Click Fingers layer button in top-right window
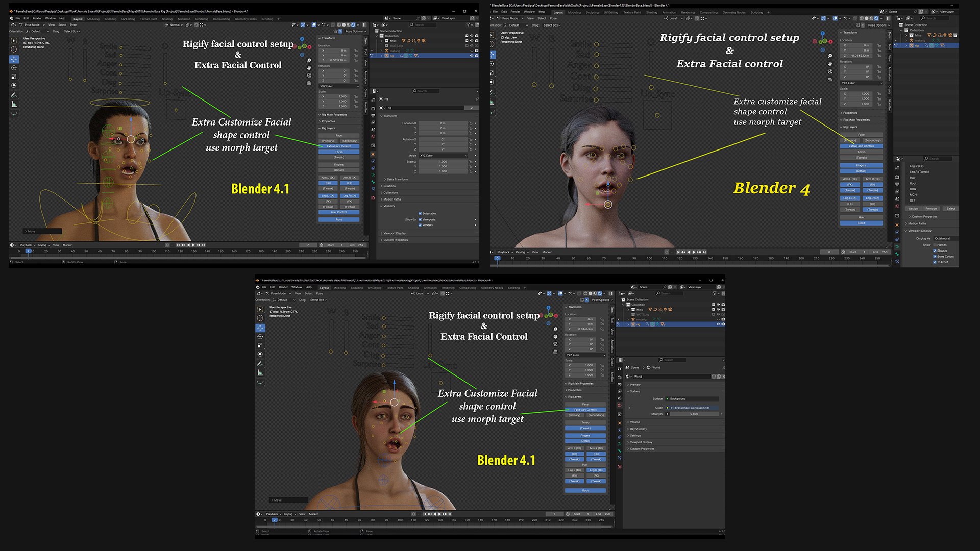This screenshot has width=980, height=551. point(861,165)
